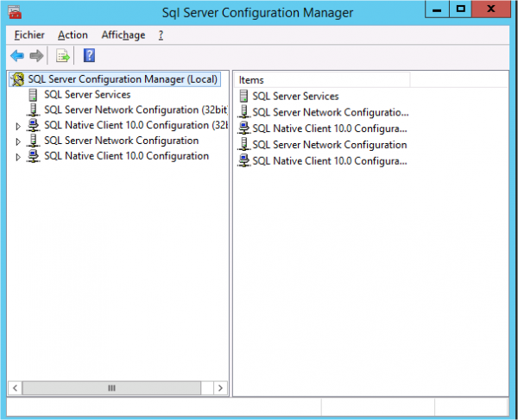Screen dimensions: 518x420
Task: Click the Export List toolbar icon
Action: click(x=62, y=56)
